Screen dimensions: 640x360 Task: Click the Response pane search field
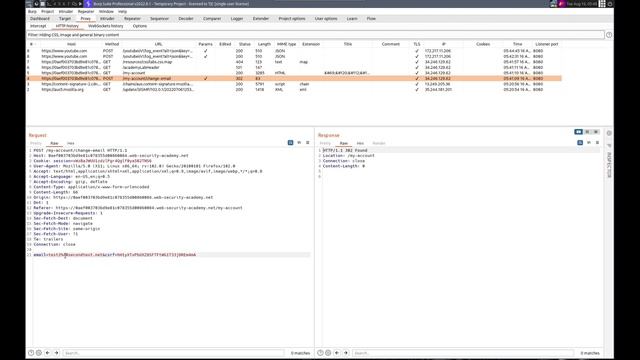463,353
